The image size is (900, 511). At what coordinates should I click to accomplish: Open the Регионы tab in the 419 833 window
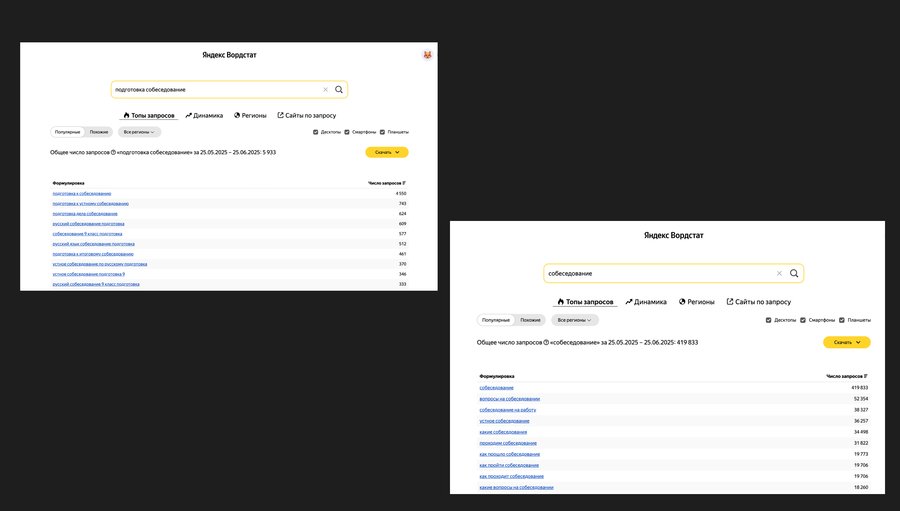696,302
